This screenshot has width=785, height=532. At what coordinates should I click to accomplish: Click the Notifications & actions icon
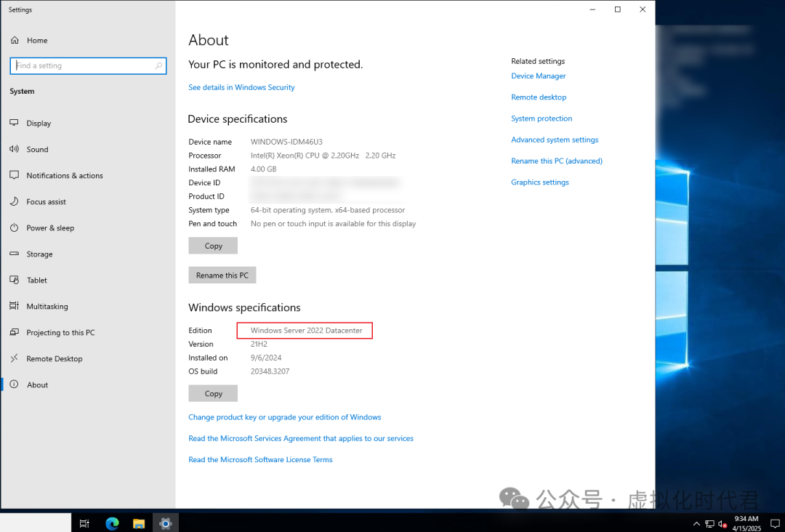tap(14, 175)
